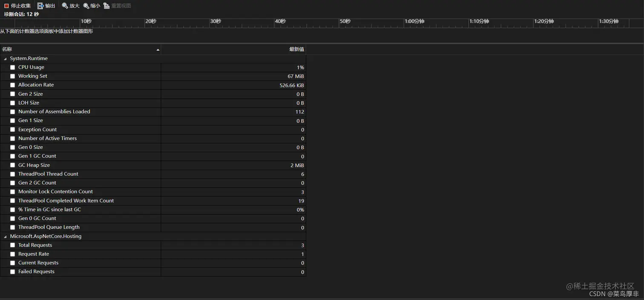Sort by the 名称 column header
The height and width of the screenshot is (300, 644).
[80, 49]
